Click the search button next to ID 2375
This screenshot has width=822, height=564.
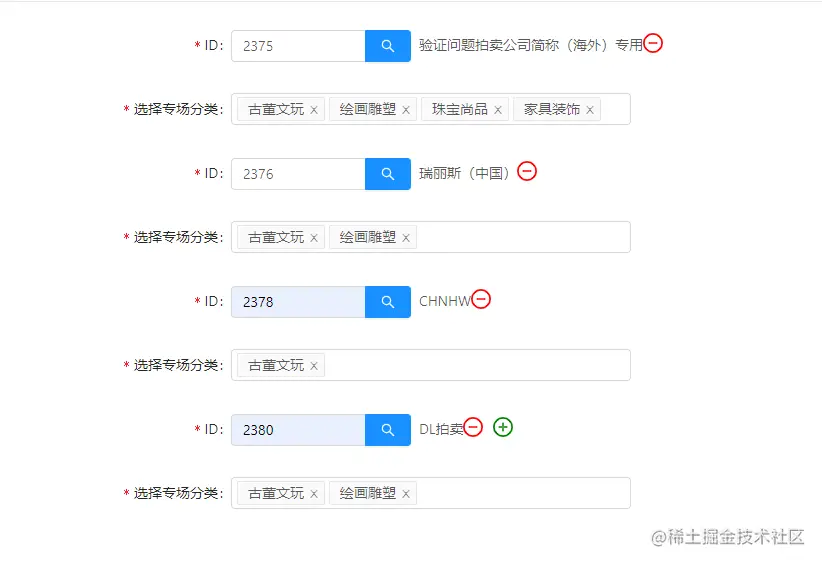tap(387, 46)
